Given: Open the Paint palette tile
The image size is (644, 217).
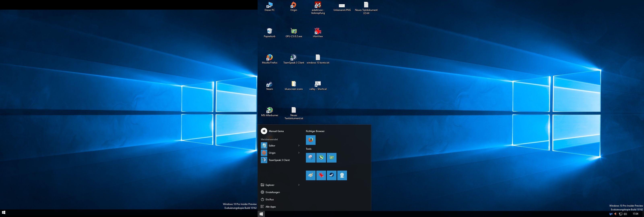Looking at the screenshot, I should 311,175.
